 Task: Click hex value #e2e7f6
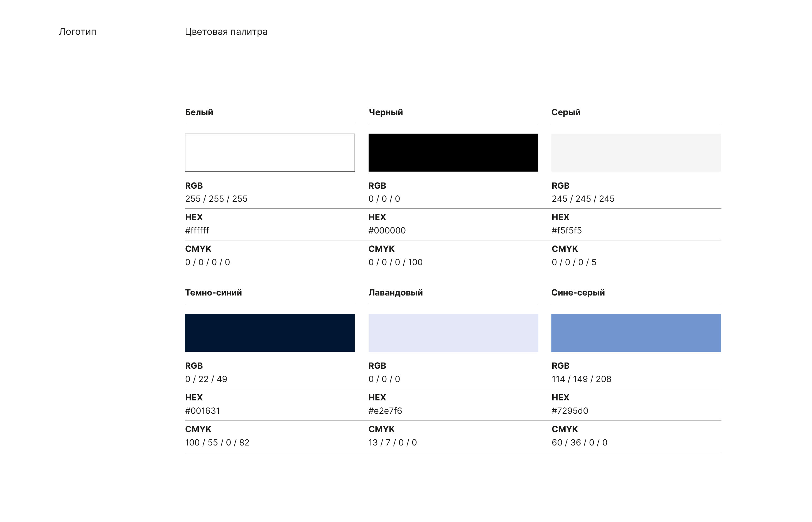pyautogui.click(x=385, y=410)
